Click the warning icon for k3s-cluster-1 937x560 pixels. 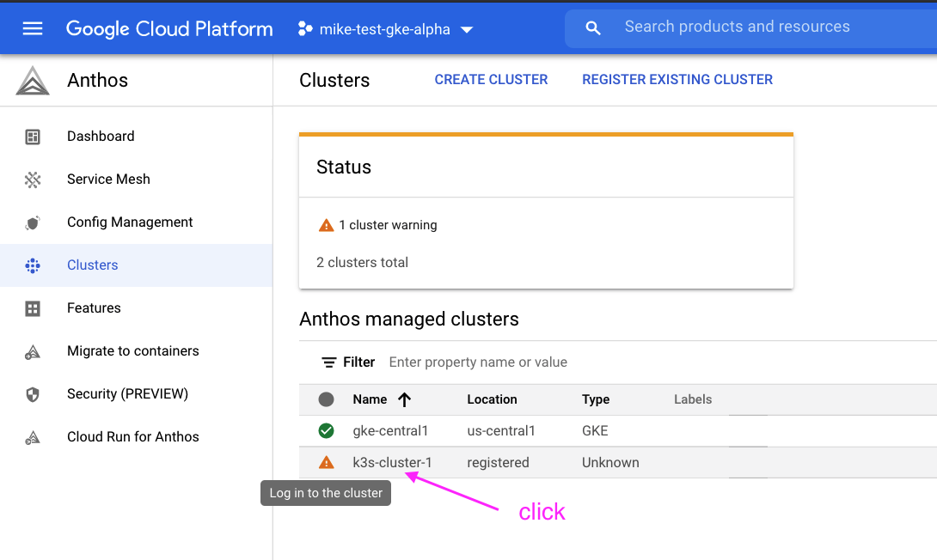(x=327, y=462)
